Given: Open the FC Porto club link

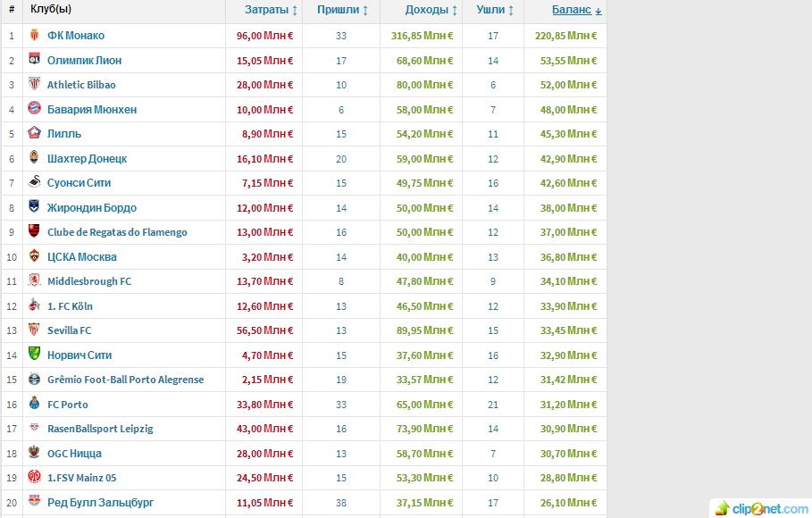Looking at the screenshot, I should (x=68, y=405).
